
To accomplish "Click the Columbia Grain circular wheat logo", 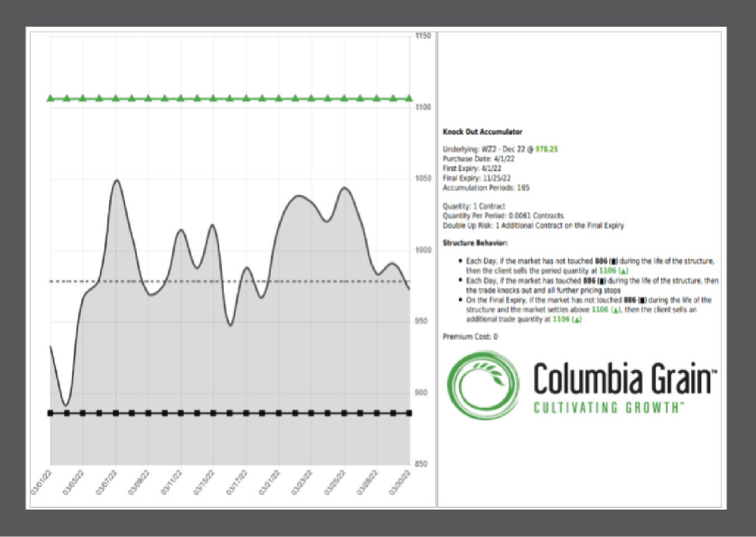I will click(x=484, y=386).
